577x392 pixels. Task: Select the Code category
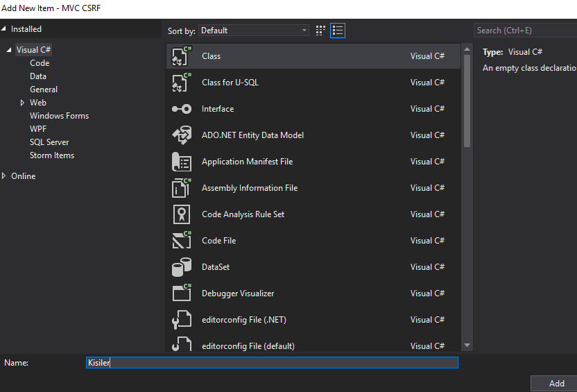tap(40, 63)
